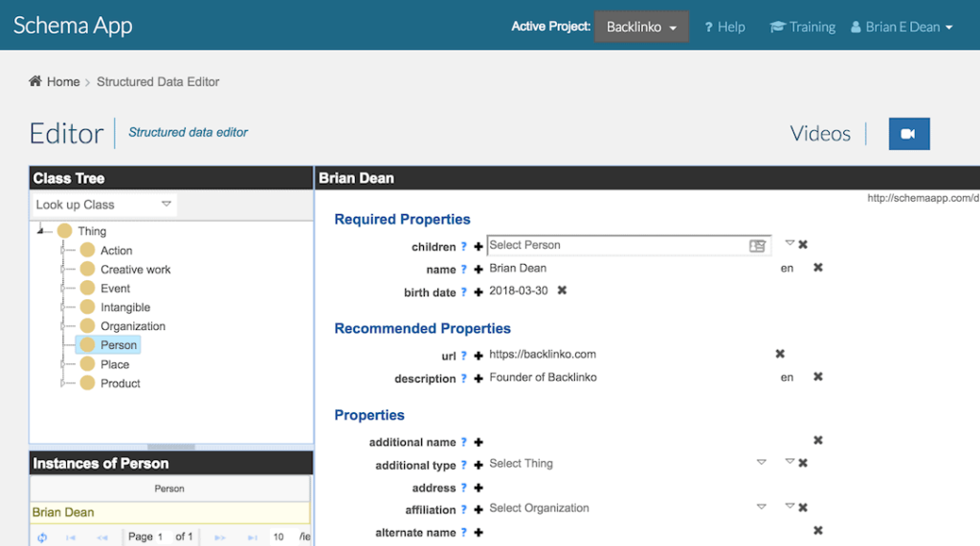Screen dimensions: 980x546
Task: Open help tooltip for children property
Action: pos(464,246)
